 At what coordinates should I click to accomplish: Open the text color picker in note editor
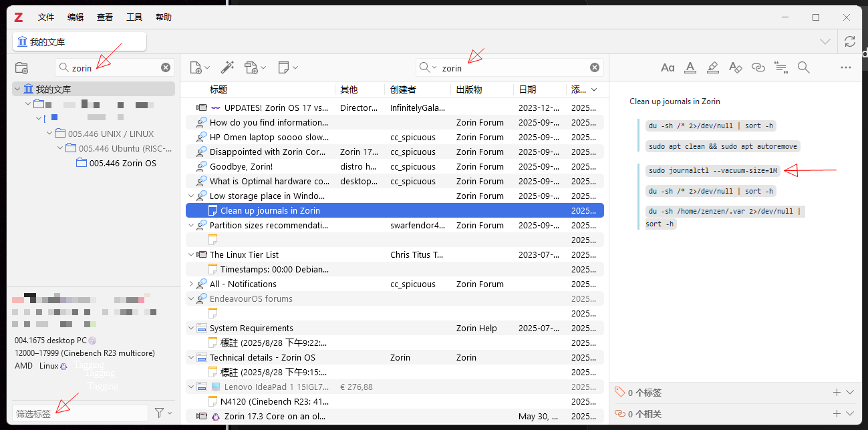[x=690, y=67]
